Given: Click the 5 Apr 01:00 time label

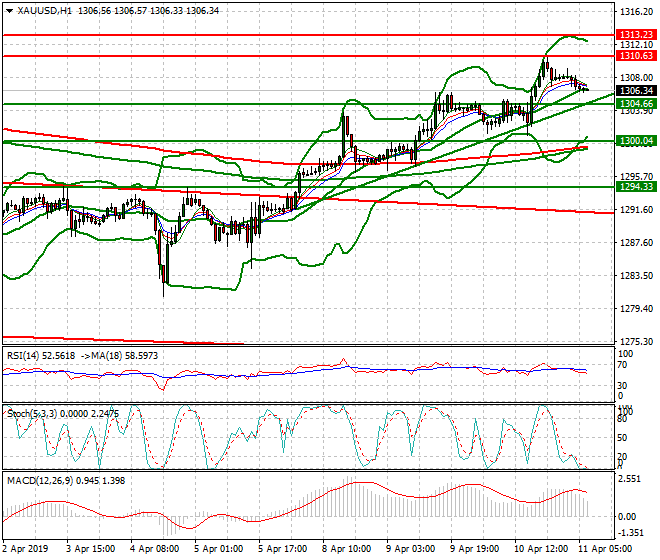Looking at the screenshot, I should coord(218,549).
